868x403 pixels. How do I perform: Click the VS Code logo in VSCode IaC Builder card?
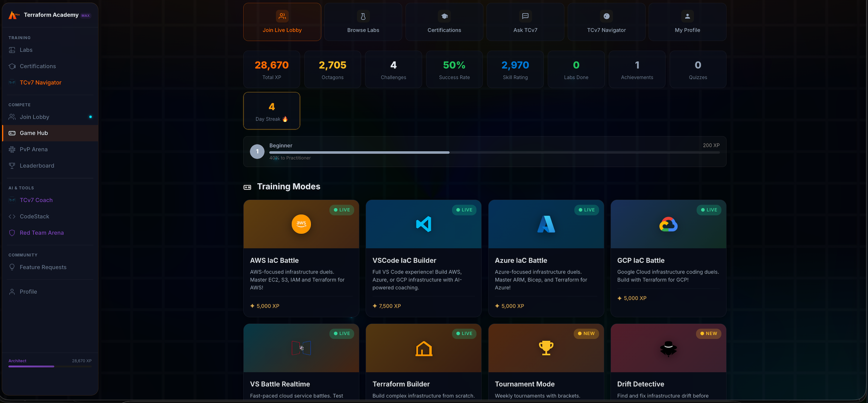[x=424, y=224]
